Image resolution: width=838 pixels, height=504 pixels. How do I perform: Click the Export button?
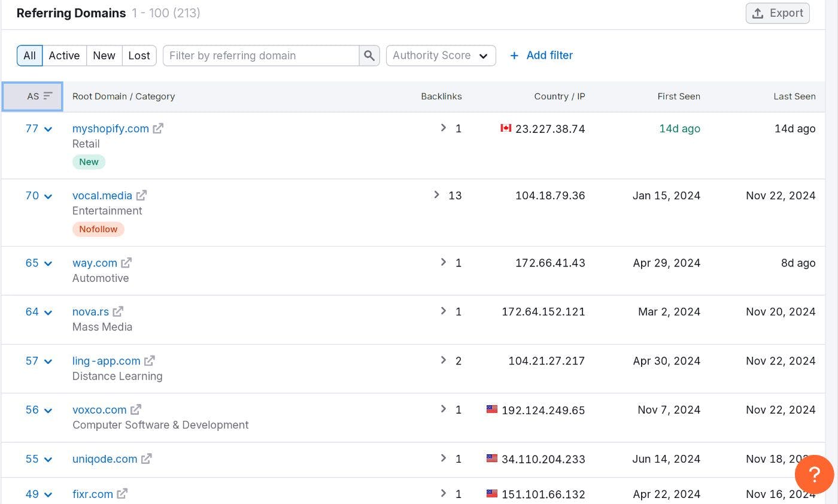click(x=778, y=13)
